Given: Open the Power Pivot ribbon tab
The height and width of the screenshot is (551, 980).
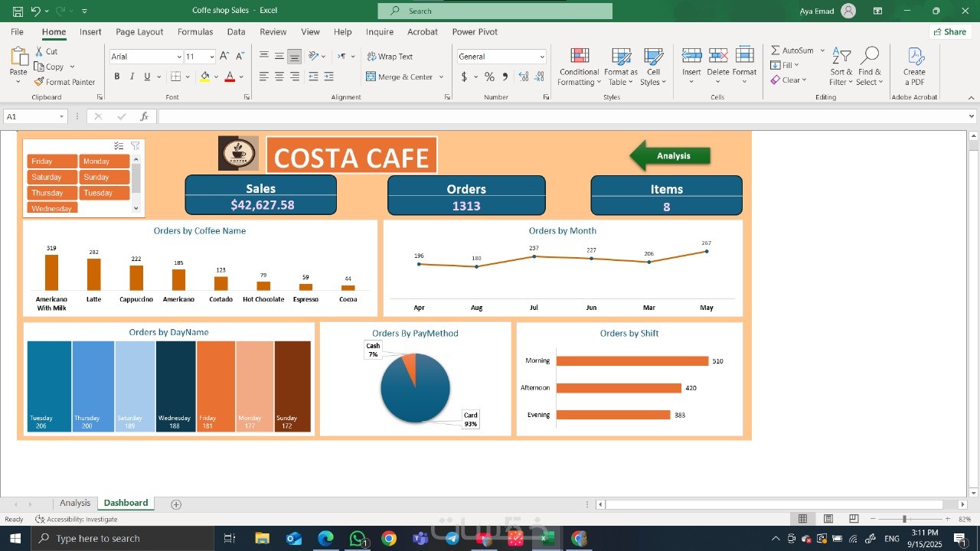Looking at the screenshot, I should click(475, 32).
